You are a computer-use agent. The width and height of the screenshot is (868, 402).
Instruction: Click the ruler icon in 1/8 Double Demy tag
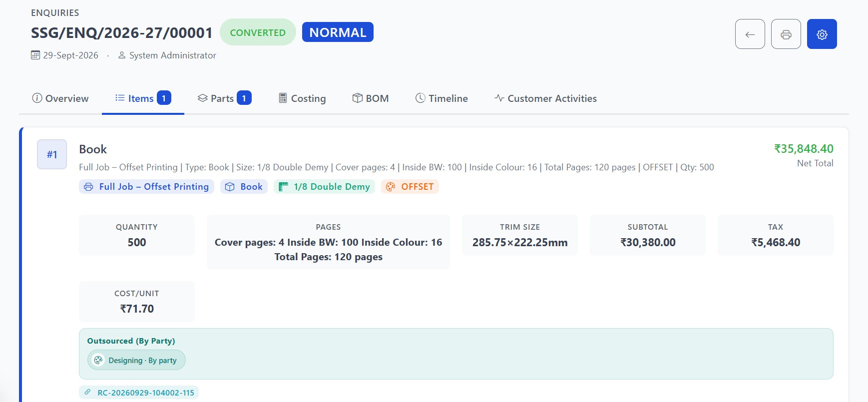283,187
